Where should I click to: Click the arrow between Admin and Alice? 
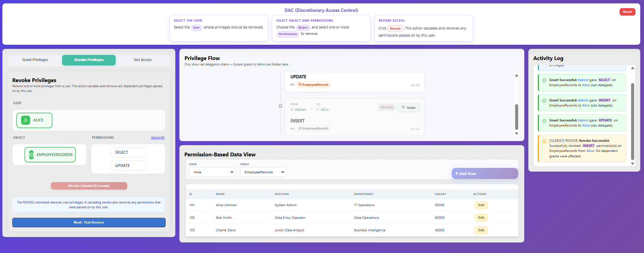tap(311, 109)
